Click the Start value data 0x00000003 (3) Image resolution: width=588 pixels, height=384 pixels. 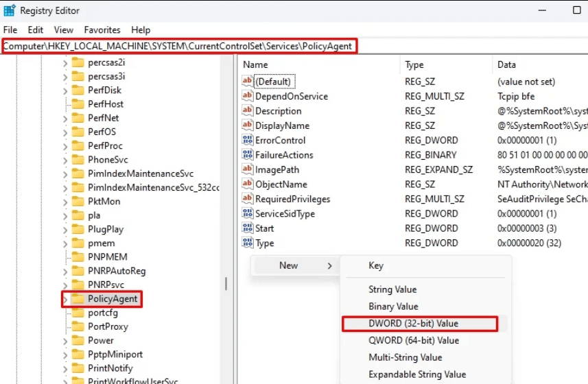coord(527,228)
